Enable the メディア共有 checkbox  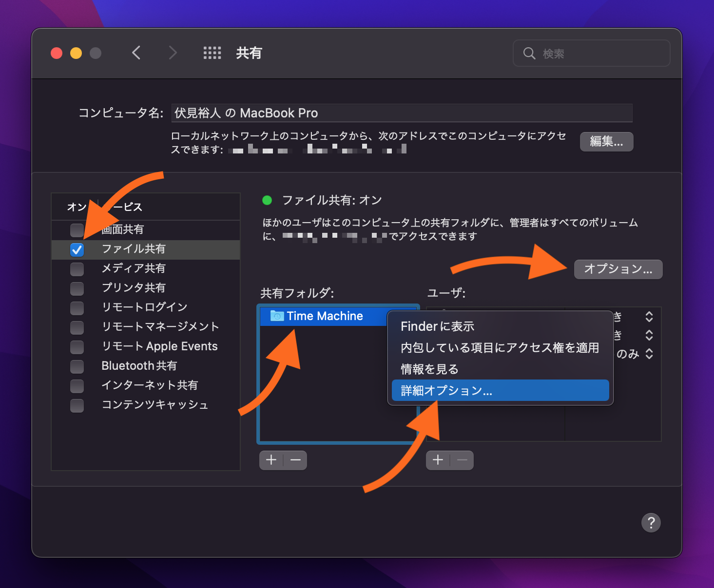tap(77, 269)
